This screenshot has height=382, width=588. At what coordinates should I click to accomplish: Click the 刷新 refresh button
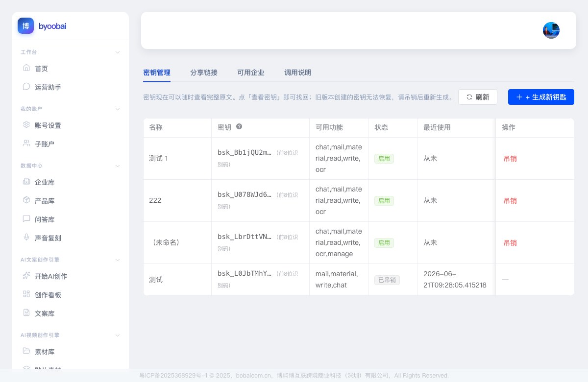(478, 97)
